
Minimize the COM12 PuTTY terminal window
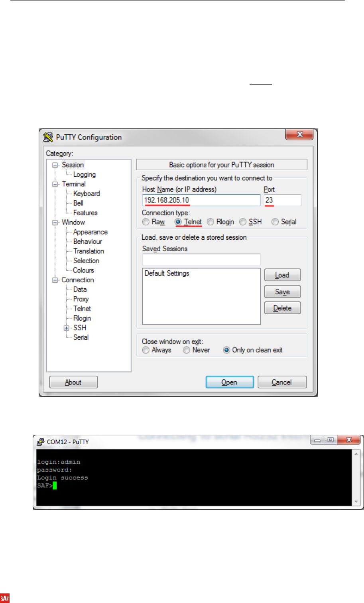pyautogui.click(x=318, y=440)
